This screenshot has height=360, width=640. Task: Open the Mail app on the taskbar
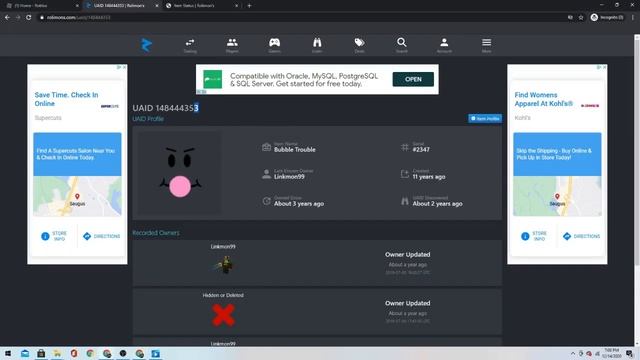(x=25, y=353)
